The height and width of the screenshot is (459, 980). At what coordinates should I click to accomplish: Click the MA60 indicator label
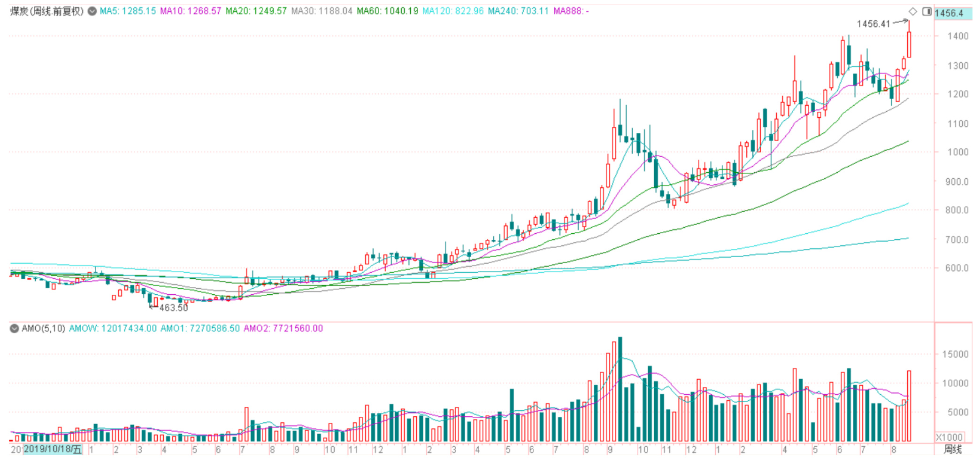(387, 11)
